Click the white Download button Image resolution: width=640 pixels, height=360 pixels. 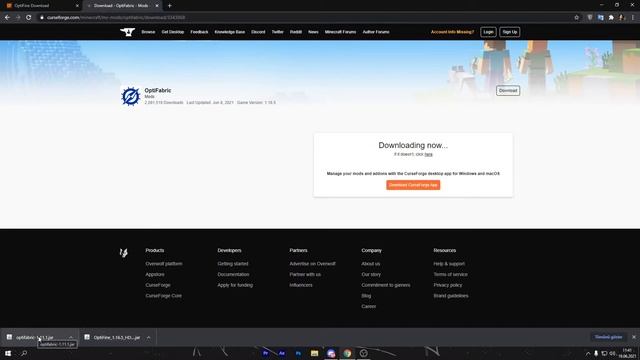click(508, 91)
